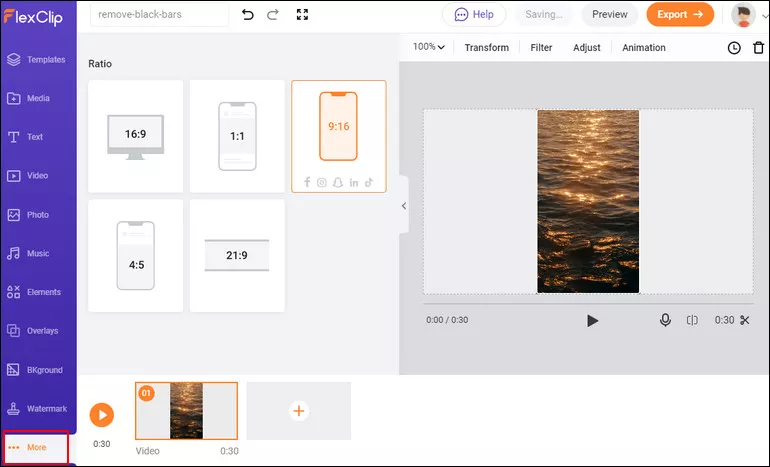Click the FlexClip logo
The height and width of the screenshot is (467, 770).
point(33,17)
